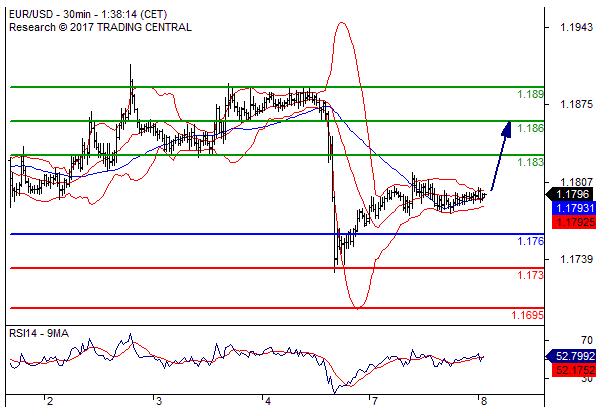Screen dimensions: 610x416
Task: Click the blue 52.7992 RSI value tag
Action: pos(571,356)
